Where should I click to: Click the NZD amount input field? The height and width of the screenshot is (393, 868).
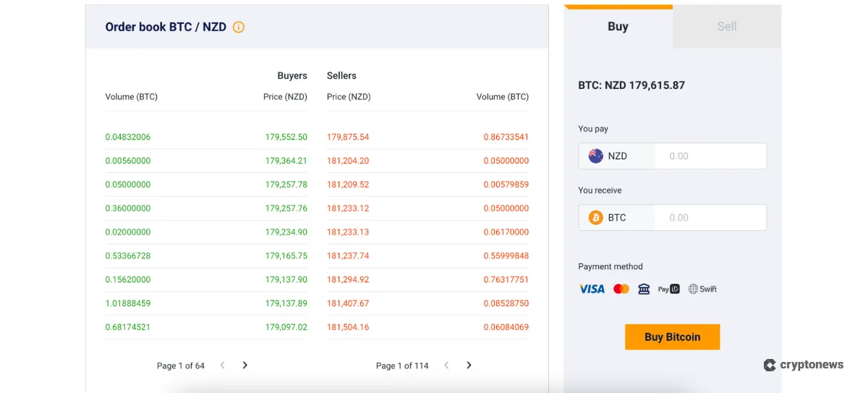tap(710, 156)
